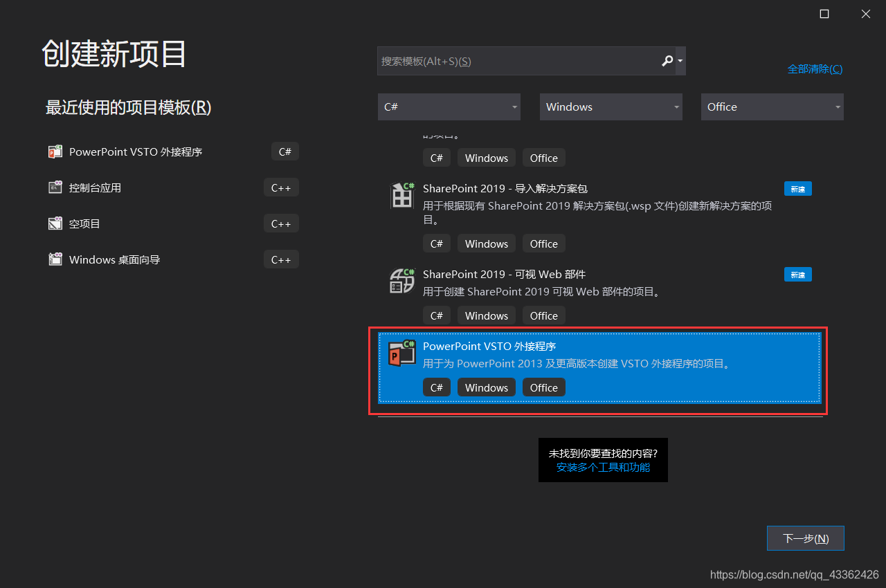Image resolution: width=886 pixels, height=588 pixels.
Task: Click C++ tag beside 控制台应用
Action: coord(281,187)
